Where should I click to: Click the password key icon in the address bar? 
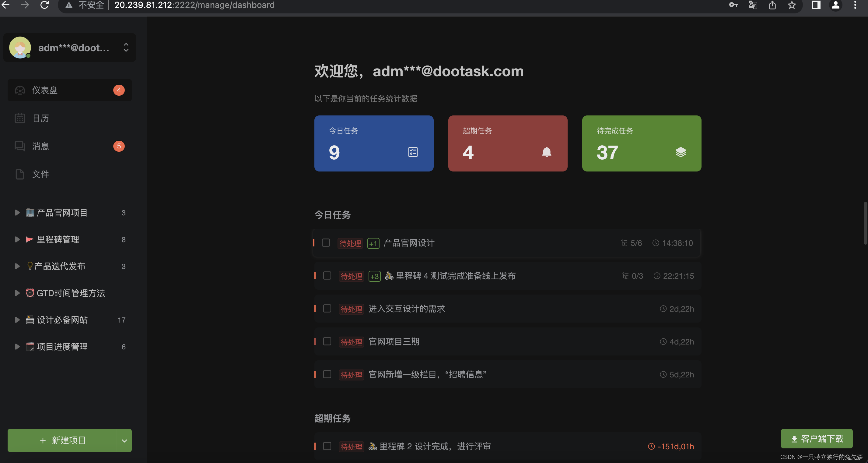[733, 5]
